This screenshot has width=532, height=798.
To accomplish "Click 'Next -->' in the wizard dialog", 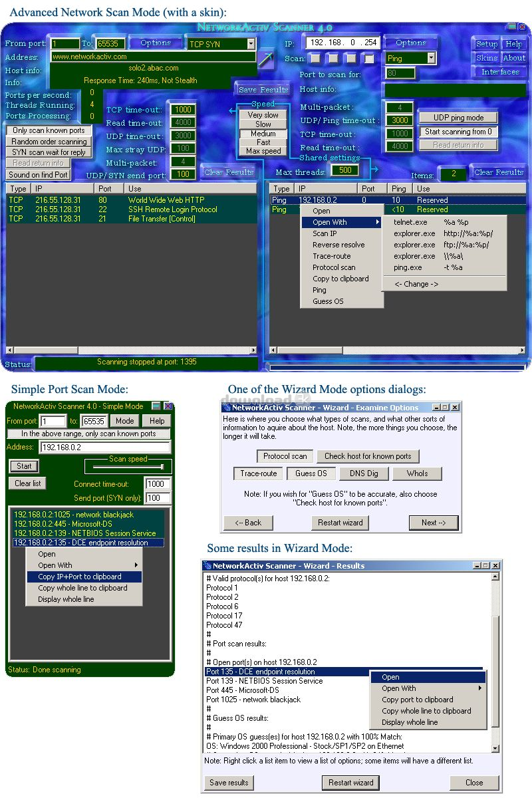I will (x=434, y=523).
